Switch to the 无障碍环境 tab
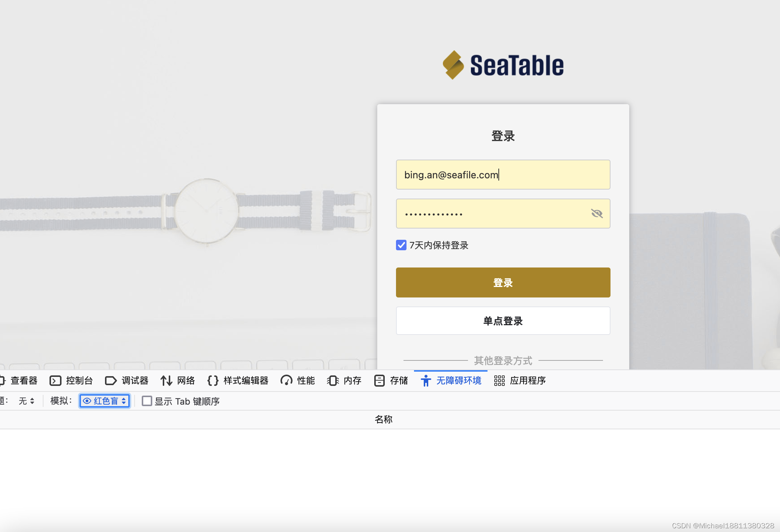 tap(459, 380)
